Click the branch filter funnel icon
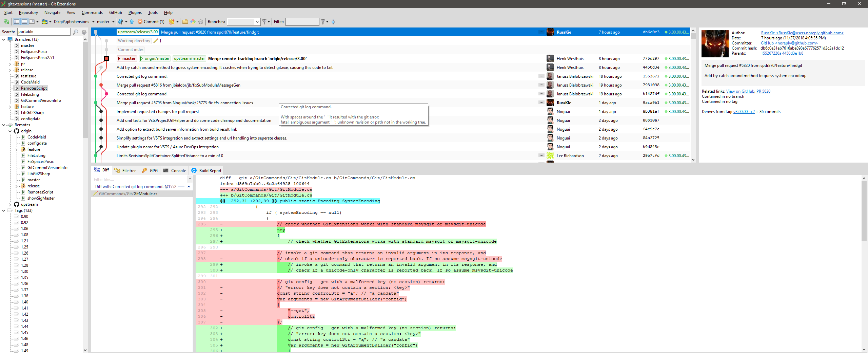The image size is (868, 353). 264,22
